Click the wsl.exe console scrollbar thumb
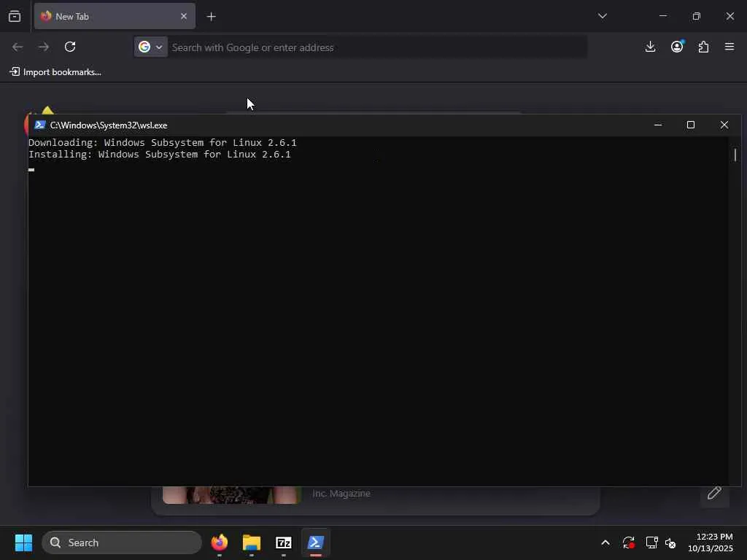This screenshot has height=560, width=747. 735,155
